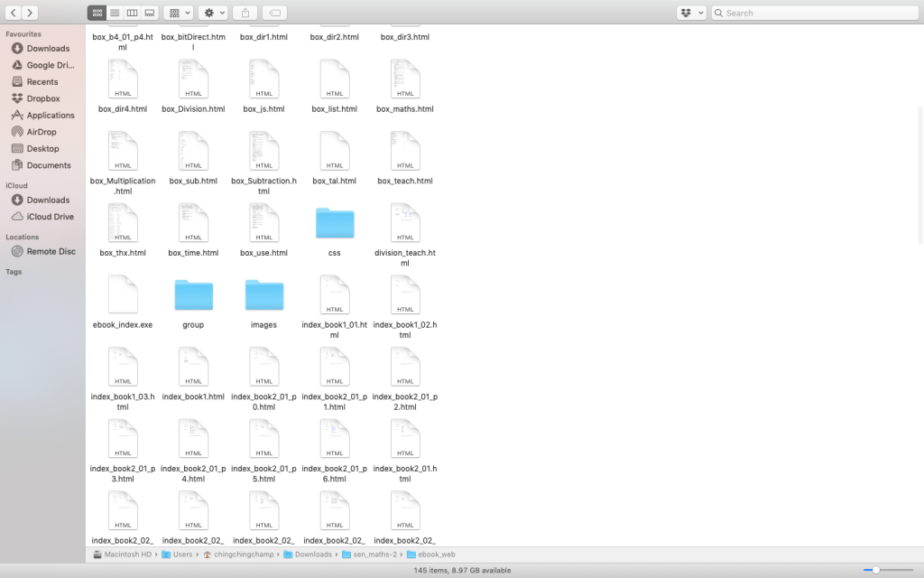Viewport: 924px width, 578px height.
Task: Go back using the back arrow
Action: [x=14, y=13]
